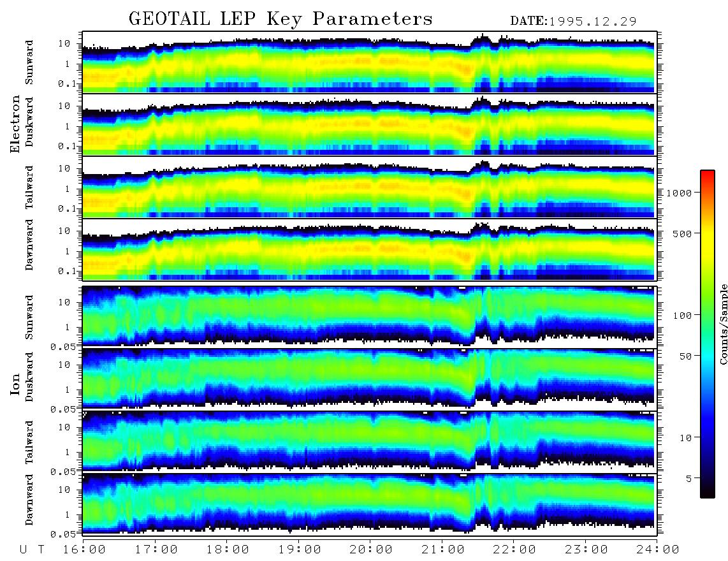Click the Ion "Duskward" panel label
The height and width of the screenshot is (561, 728).
29,377
